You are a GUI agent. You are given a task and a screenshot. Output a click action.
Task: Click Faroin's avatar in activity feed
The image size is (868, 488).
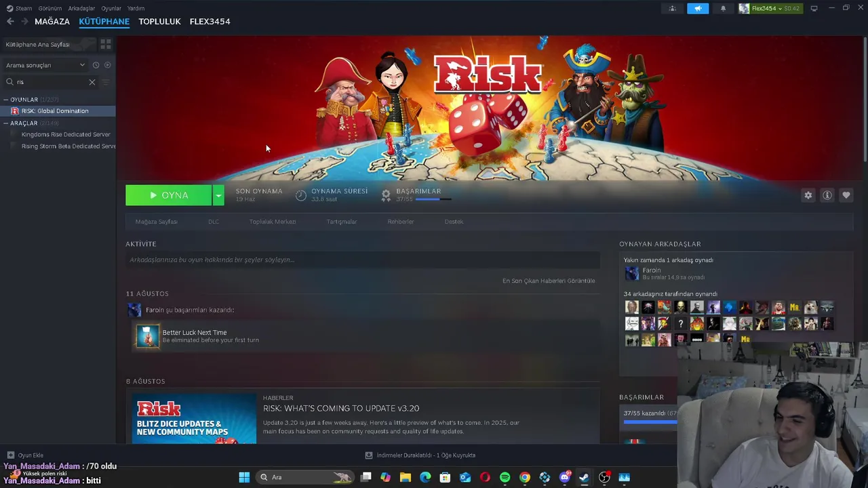[x=134, y=310]
